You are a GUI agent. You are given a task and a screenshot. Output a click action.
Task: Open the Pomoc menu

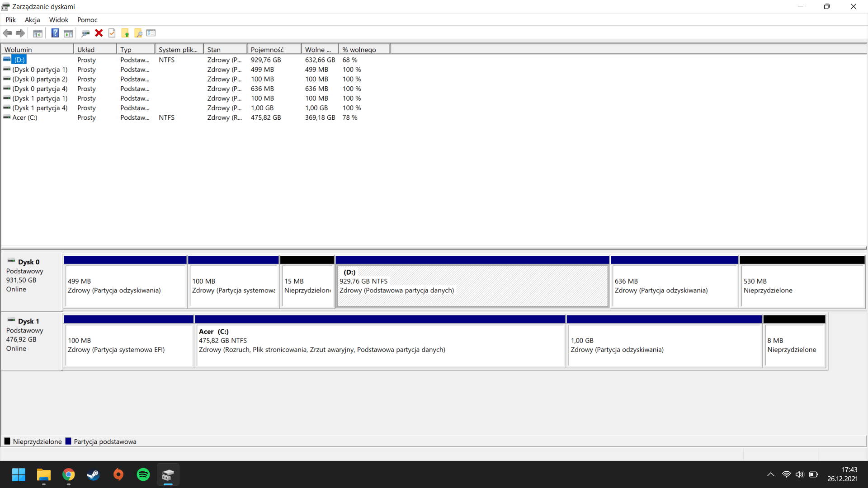(87, 20)
